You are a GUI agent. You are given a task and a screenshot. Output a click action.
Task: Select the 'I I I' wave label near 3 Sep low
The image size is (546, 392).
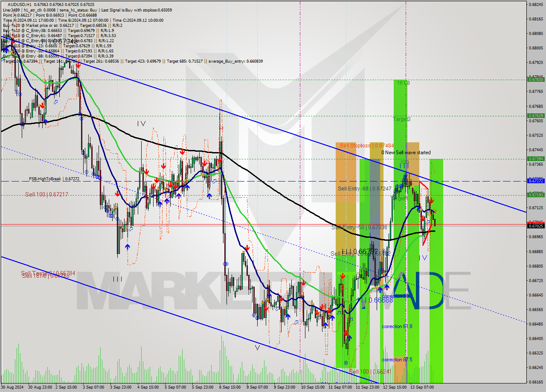click(117, 279)
